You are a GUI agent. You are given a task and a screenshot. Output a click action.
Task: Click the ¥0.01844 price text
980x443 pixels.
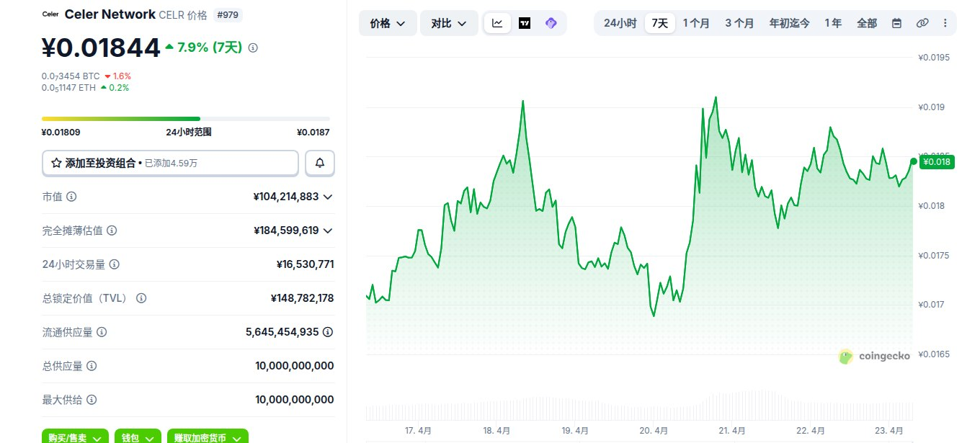[101, 48]
